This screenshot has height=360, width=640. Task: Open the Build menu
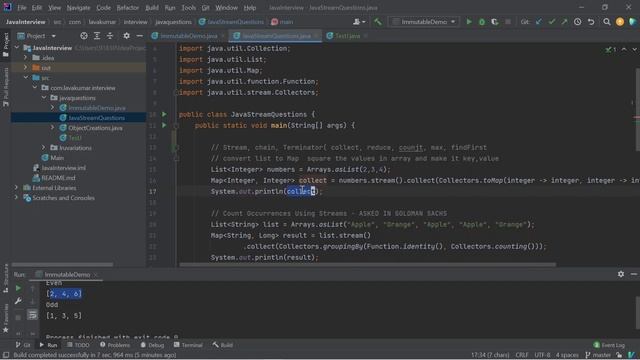152,8
